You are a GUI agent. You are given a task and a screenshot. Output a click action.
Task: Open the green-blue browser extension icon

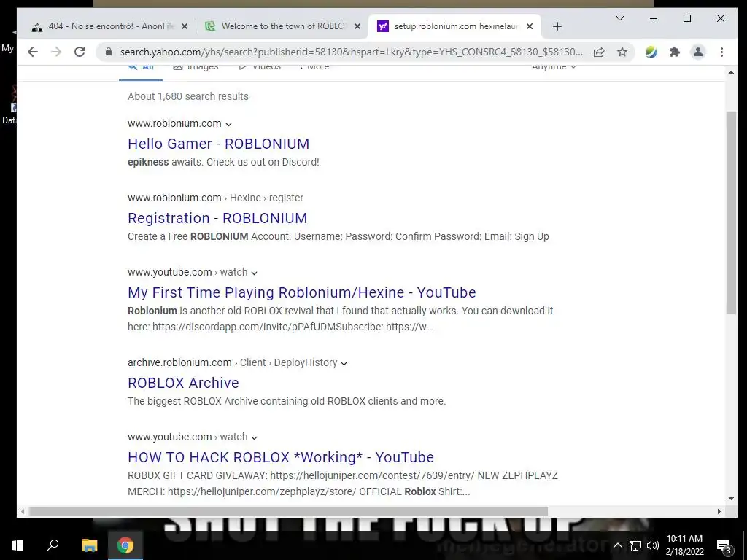651,52
